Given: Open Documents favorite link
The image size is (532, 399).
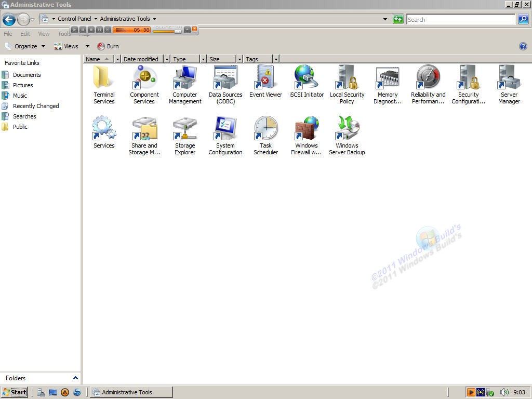Looking at the screenshot, I should tap(27, 75).
